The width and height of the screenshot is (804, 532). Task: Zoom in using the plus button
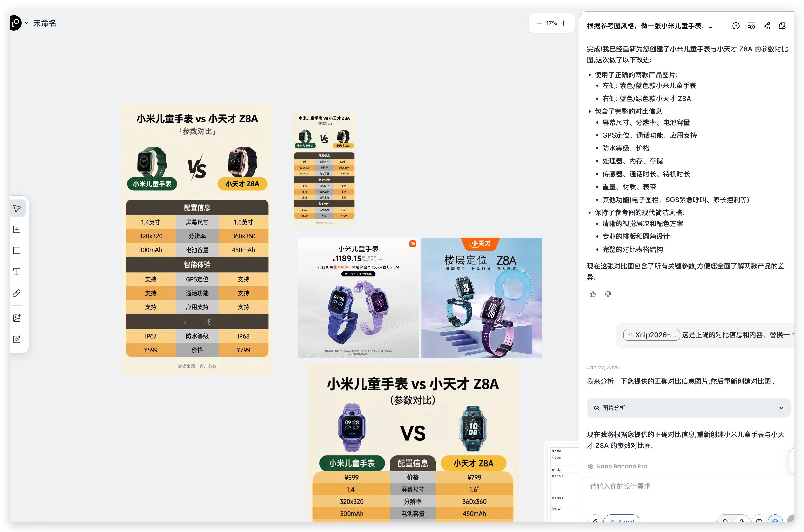click(563, 23)
